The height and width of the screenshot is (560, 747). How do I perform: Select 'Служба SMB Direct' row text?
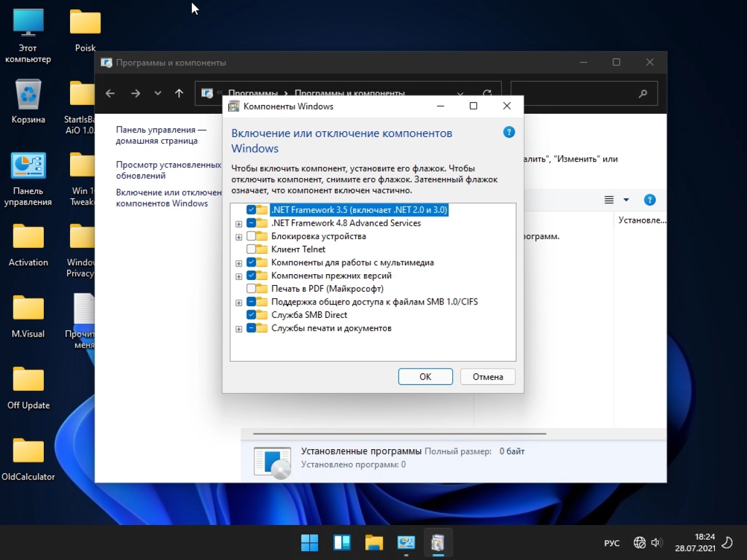point(309,315)
